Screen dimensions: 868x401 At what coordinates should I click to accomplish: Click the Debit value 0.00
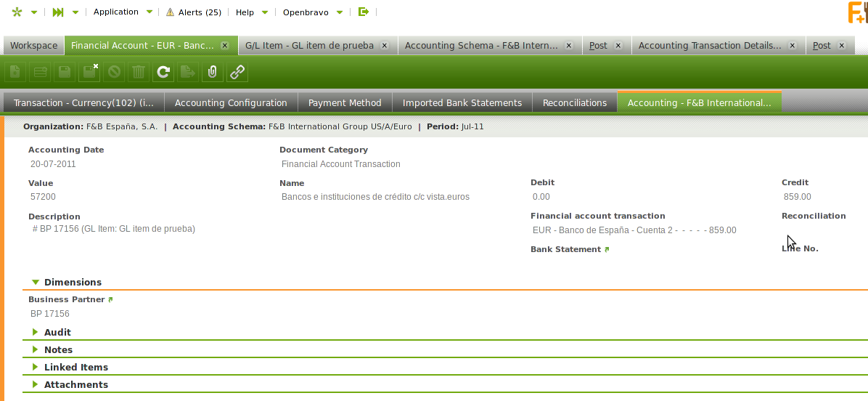pos(541,197)
